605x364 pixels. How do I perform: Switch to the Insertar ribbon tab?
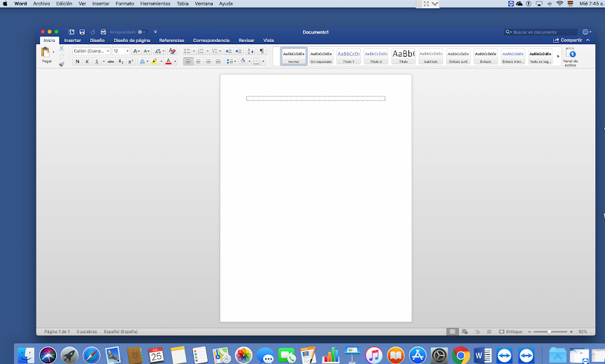[x=73, y=41]
